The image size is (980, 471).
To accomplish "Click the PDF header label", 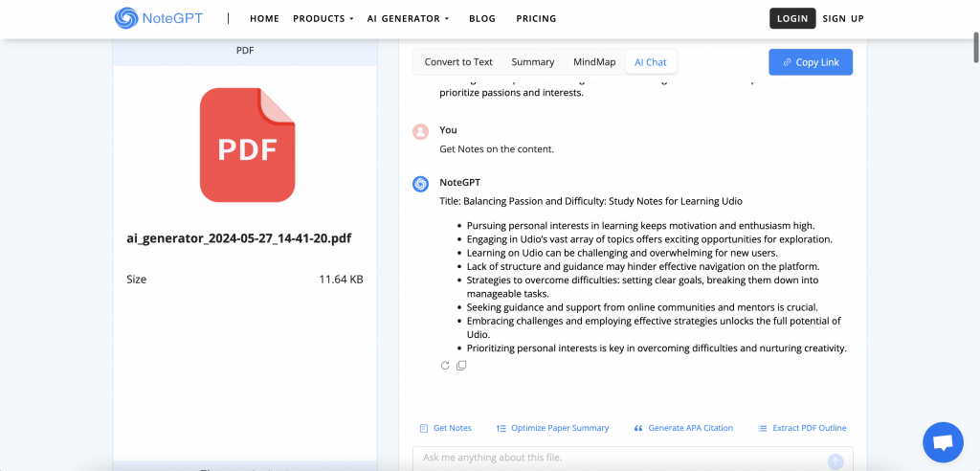I will tap(245, 51).
